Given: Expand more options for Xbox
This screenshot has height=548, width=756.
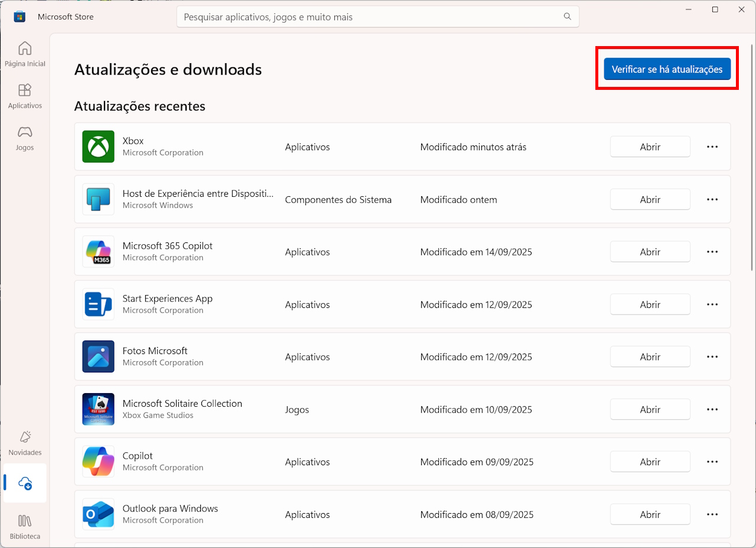Looking at the screenshot, I should [x=712, y=147].
